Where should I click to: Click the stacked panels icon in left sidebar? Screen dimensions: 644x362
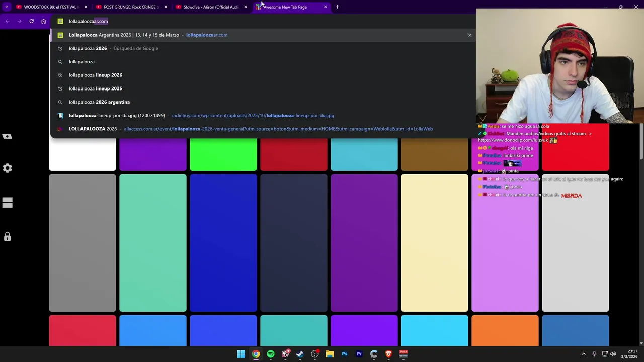pos(7,203)
